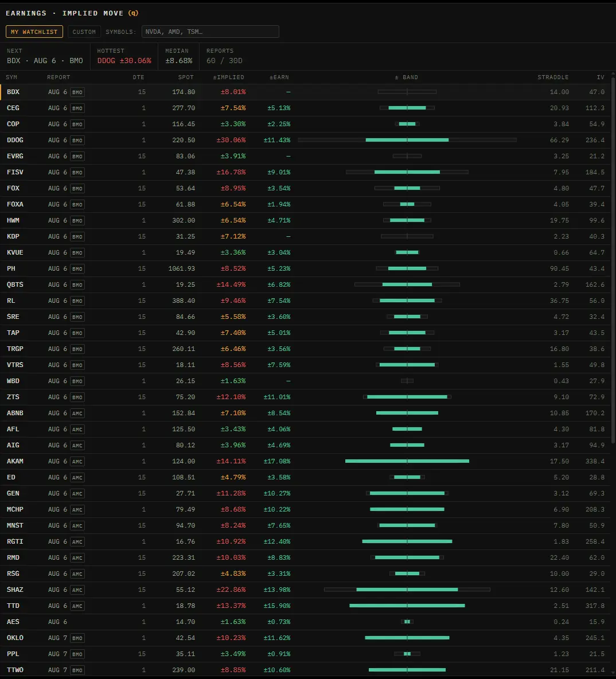616x679 pixels.
Task: Sort by the ±IMPLIED column header
Action: (x=228, y=77)
